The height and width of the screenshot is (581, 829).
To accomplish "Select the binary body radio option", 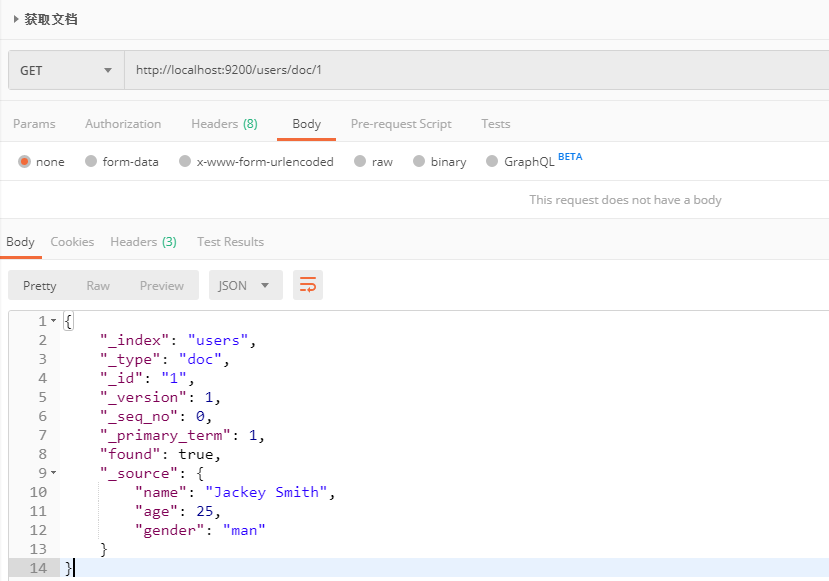I will [x=419, y=161].
